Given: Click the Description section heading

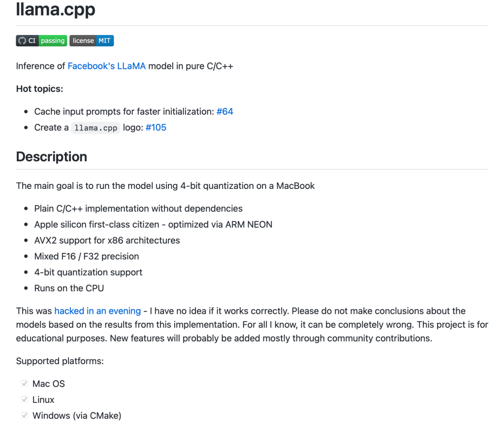Looking at the screenshot, I should (x=52, y=157).
